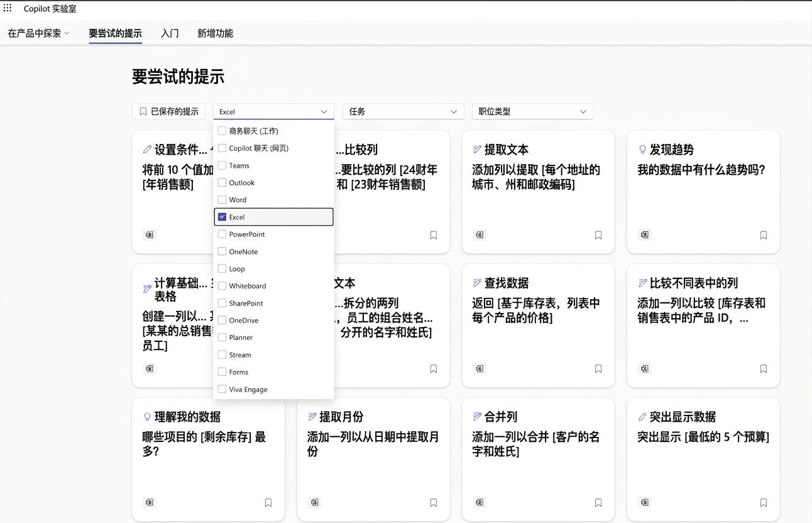Check the Copilot 聊天 (网页) option
The image size is (812, 523).
(222, 148)
